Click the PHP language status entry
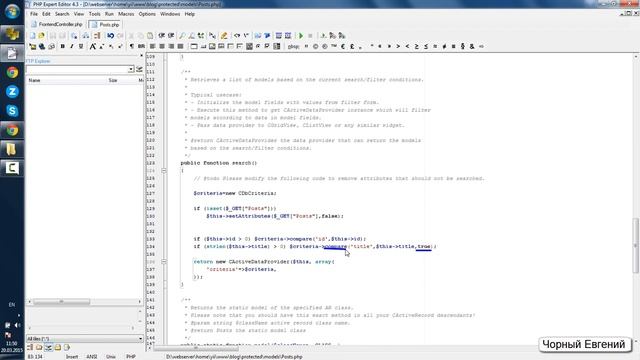This screenshot has height=360, width=640. [131, 357]
